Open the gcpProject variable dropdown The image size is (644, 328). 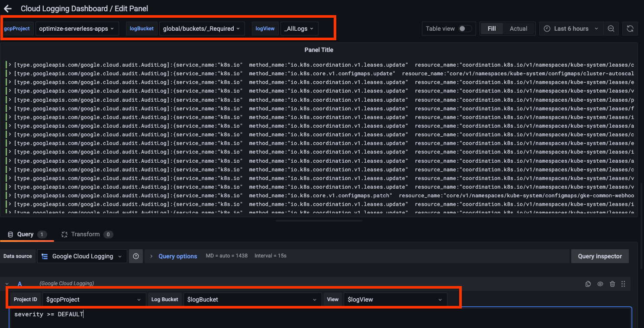pos(77,29)
